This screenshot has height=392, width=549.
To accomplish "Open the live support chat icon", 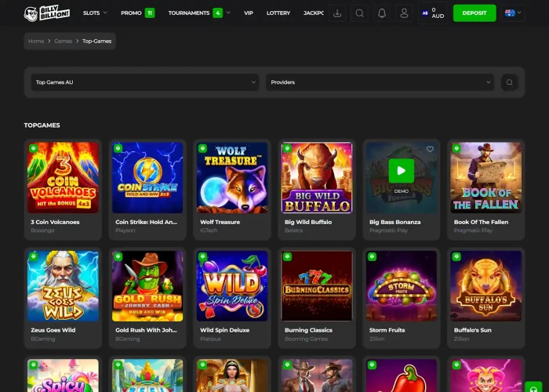I will coord(533,387).
